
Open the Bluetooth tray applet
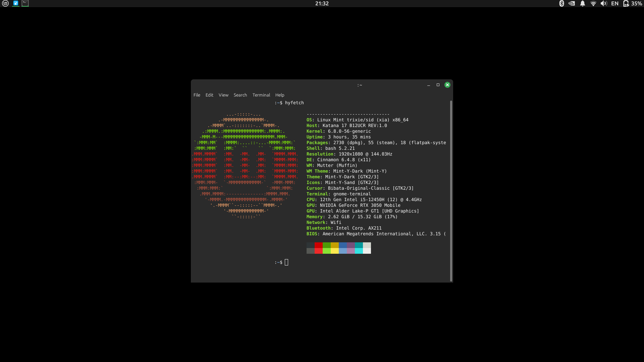[x=561, y=3]
